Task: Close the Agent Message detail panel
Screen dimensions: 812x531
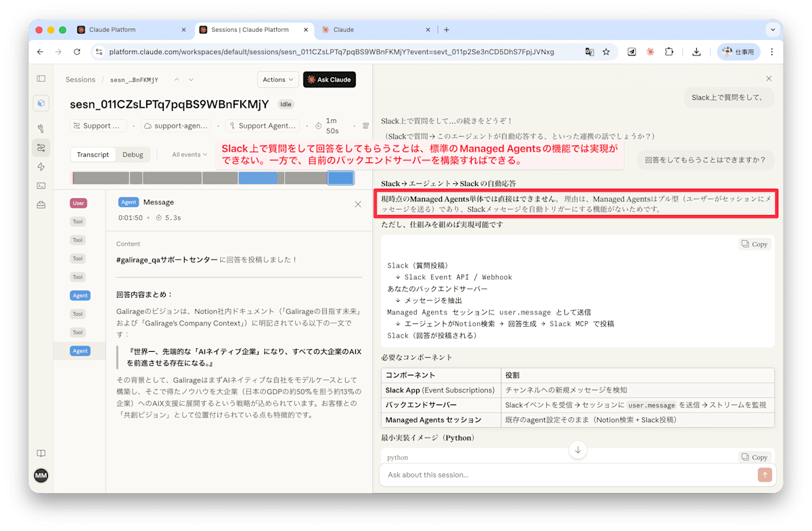Action: point(358,204)
